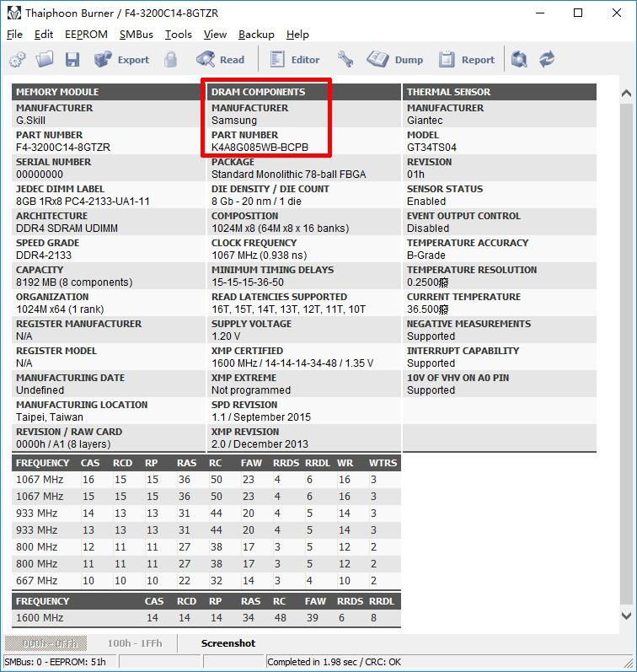Open the Help menu
637x672 pixels.
pyautogui.click(x=297, y=35)
